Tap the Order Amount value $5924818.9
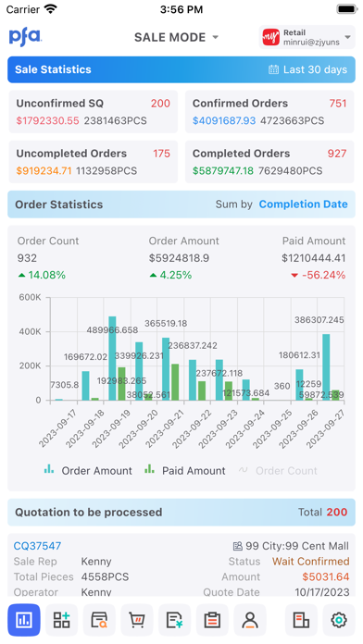 [x=179, y=258]
